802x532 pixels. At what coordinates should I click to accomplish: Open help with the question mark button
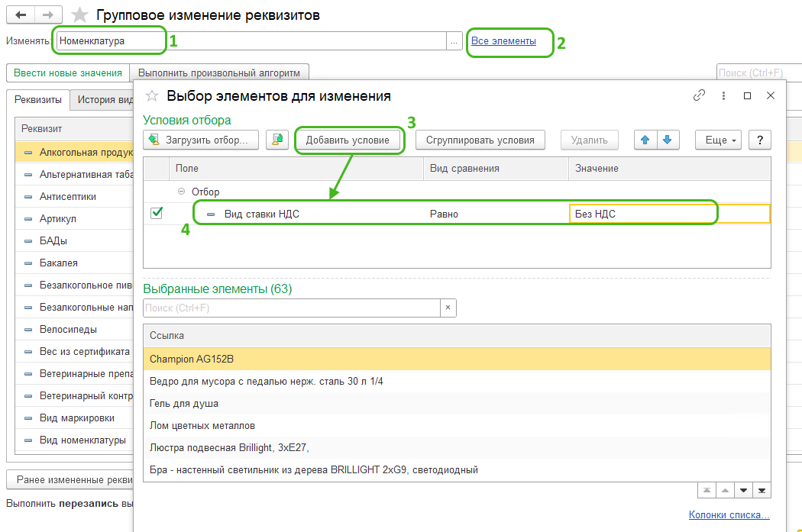point(759,140)
